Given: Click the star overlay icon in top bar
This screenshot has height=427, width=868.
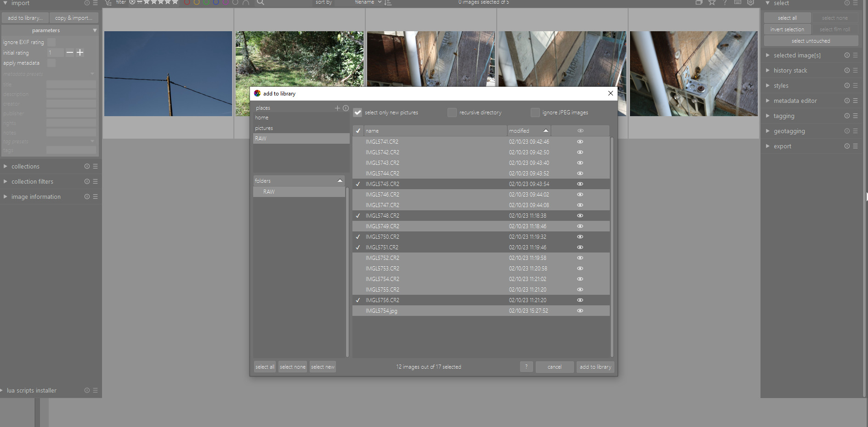Looking at the screenshot, I should click(x=712, y=3).
